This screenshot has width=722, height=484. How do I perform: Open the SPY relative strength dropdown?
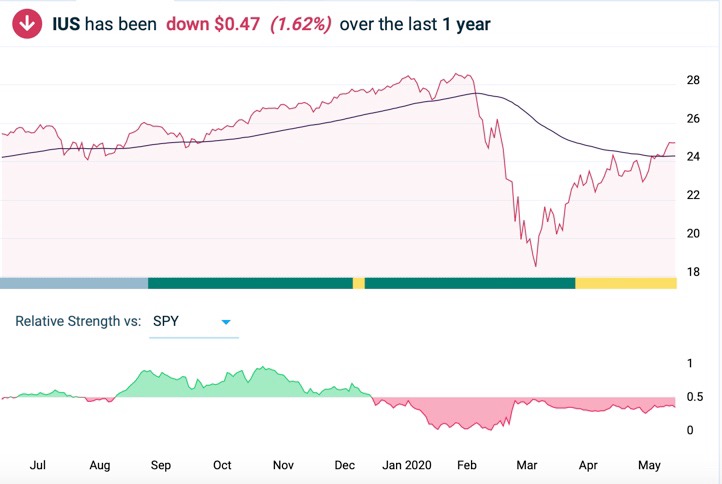pos(192,322)
